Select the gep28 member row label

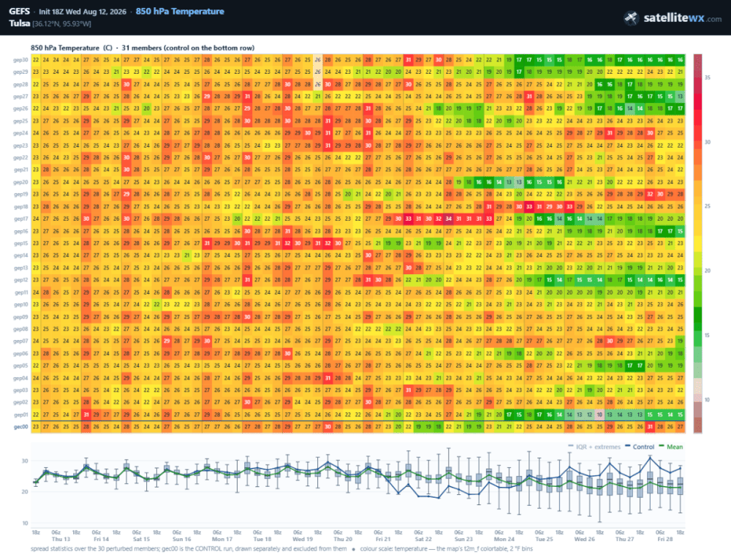click(x=20, y=84)
